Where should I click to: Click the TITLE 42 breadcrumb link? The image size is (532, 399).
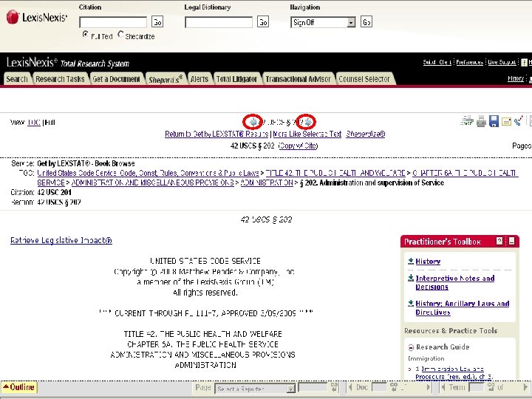pos(335,173)
